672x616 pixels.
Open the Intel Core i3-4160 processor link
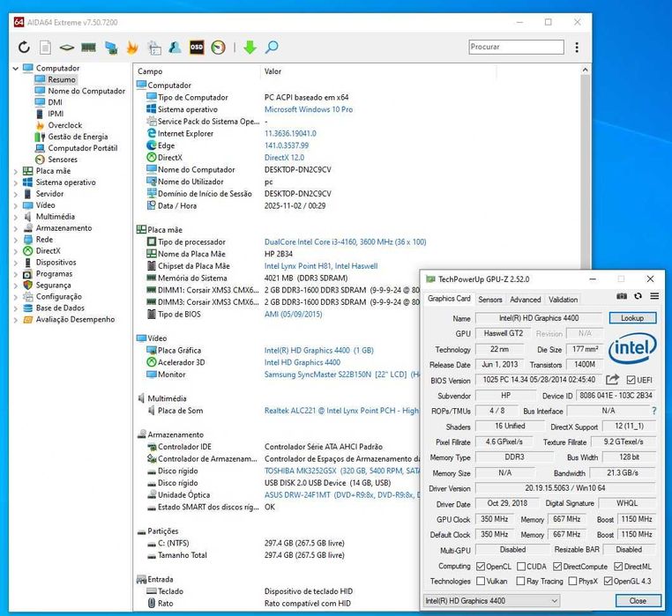click(345, 241)
